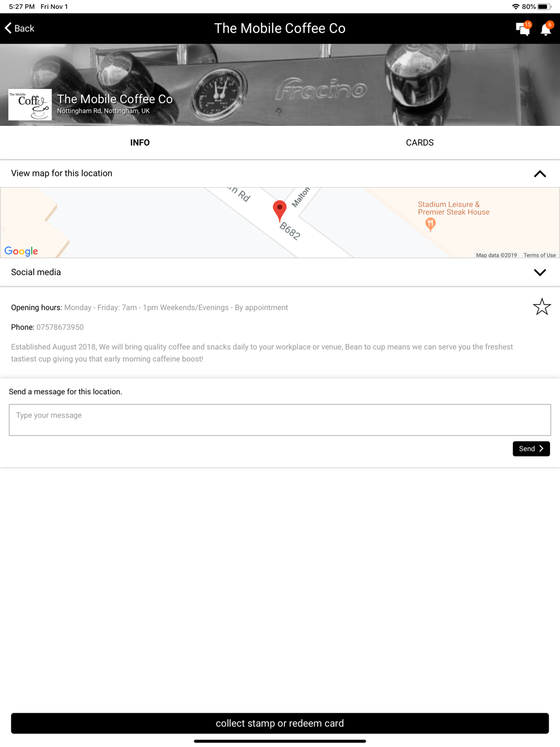Image resolution: width=560 pixels, height=747 pixels.
Task: Tap the Wi-Fi status icon
Action: (x=515, y=7)
